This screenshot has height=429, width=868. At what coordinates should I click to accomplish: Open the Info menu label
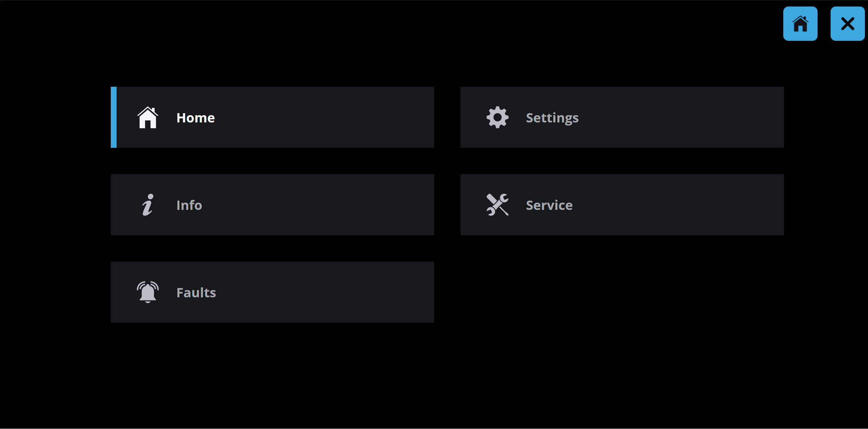[189, 205]
